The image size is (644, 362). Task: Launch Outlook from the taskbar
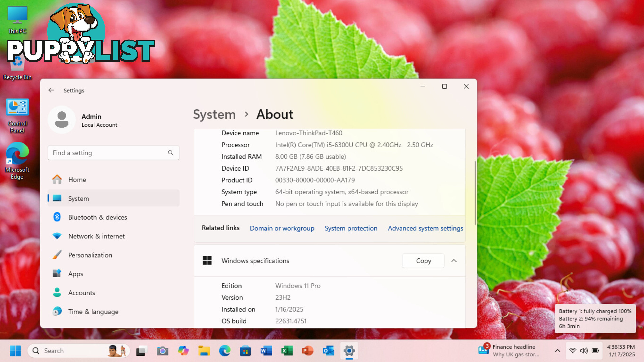[x=329, y=351]
